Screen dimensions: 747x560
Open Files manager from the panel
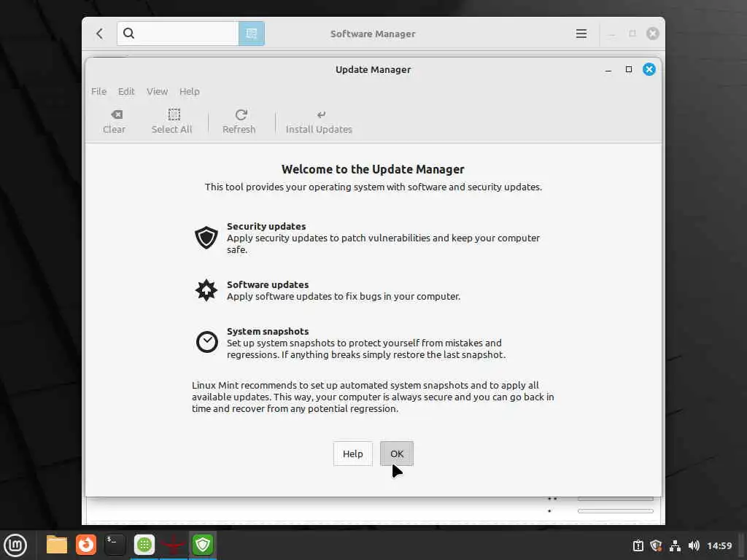[57, 545]
